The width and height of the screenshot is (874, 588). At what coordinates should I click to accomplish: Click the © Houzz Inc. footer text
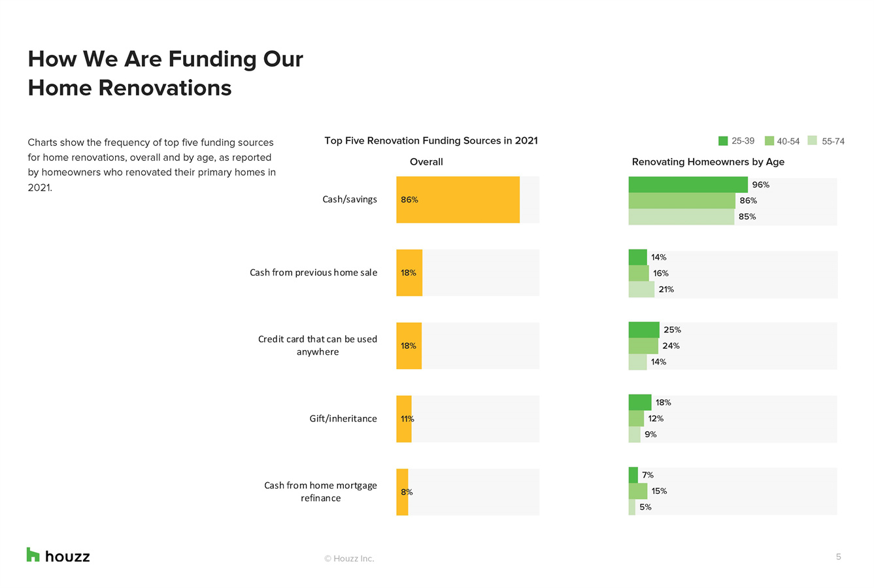[x=349, y=559]
